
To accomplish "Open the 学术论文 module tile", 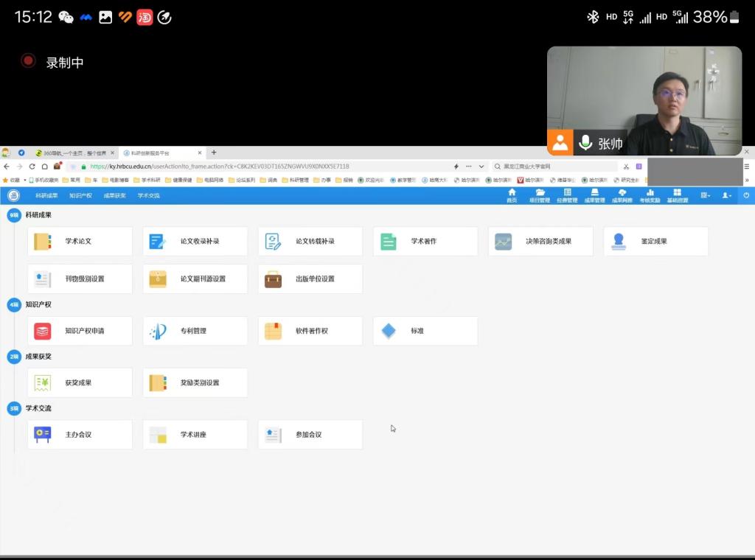I will [x=80, y=242].
